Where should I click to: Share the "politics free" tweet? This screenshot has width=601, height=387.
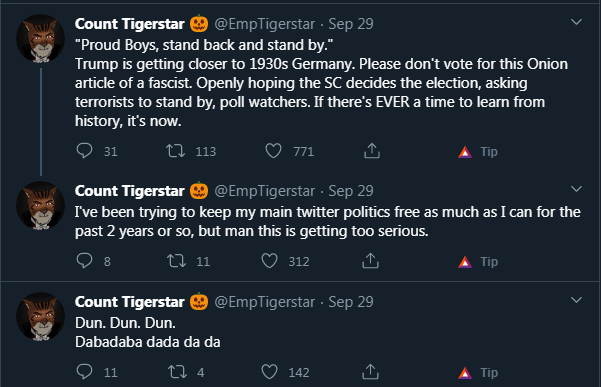[370, 261]
